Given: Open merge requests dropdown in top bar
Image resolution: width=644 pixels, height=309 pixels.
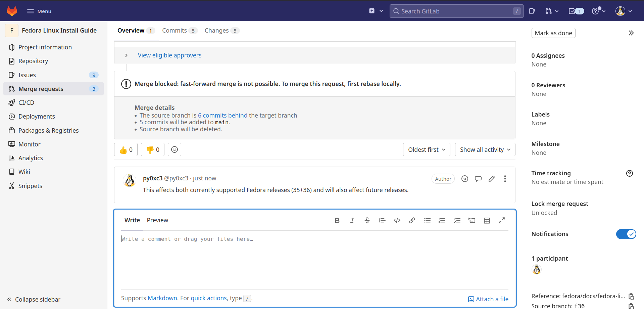Looking at the screenshot, I should point(552,11).
